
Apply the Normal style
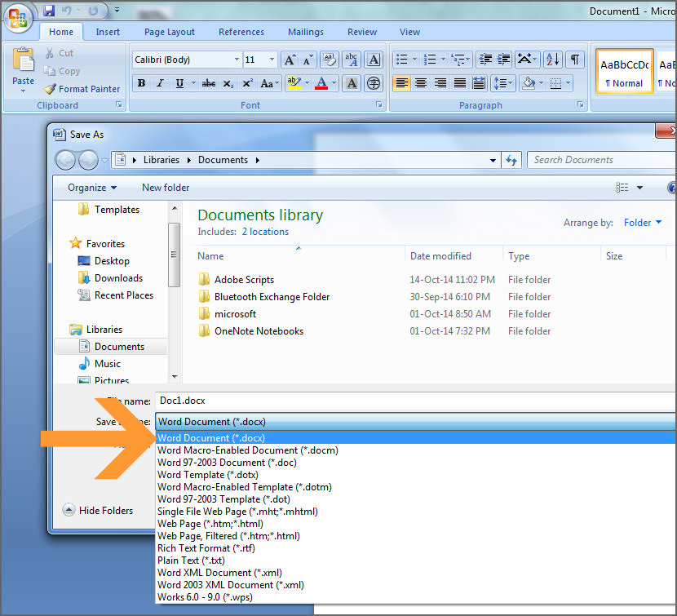click(624, 71)
